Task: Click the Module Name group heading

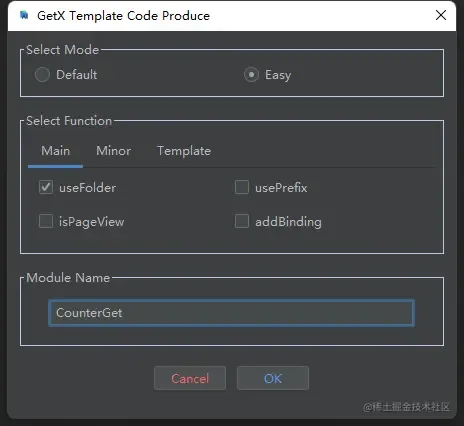Action: [x=68, y=278]
